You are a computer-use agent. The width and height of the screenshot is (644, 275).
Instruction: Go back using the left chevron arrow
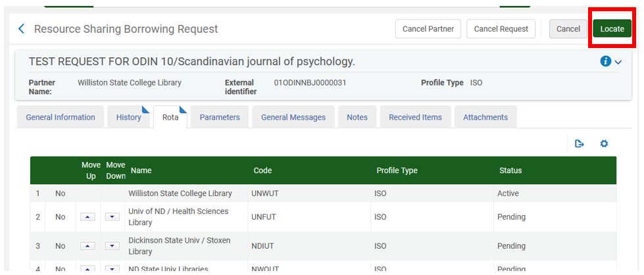[x=21, y=29]
